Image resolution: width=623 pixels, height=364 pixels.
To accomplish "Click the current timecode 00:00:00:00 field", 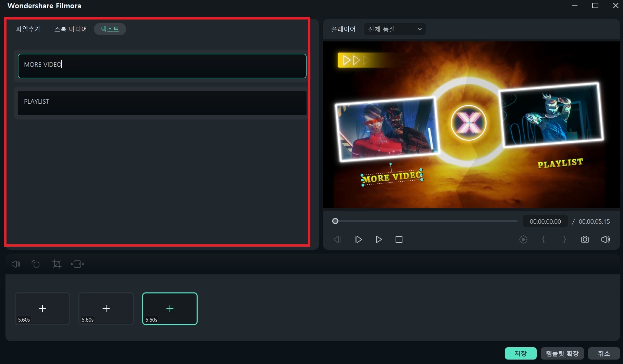I will pyautogui.click(x=545, y=221).
